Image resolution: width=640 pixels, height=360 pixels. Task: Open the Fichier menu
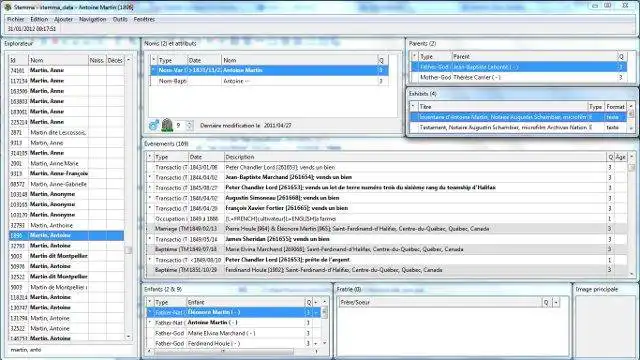click(x=16, y=19)
